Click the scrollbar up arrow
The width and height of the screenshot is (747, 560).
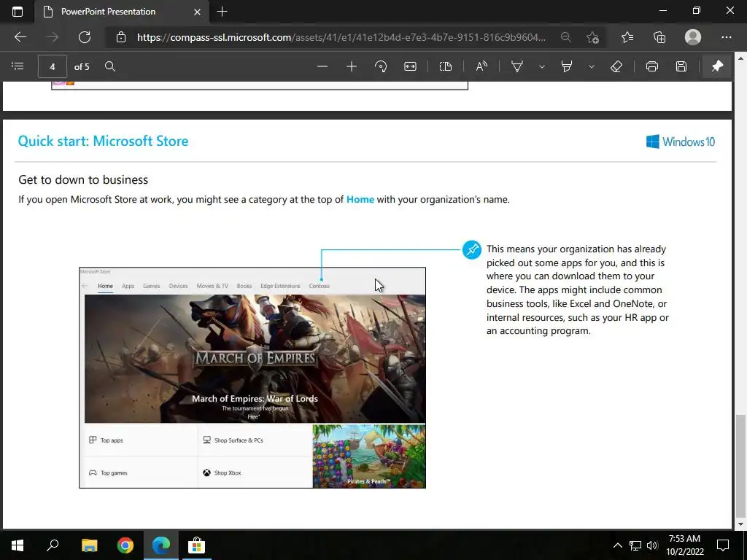click(x=740, y=58)
